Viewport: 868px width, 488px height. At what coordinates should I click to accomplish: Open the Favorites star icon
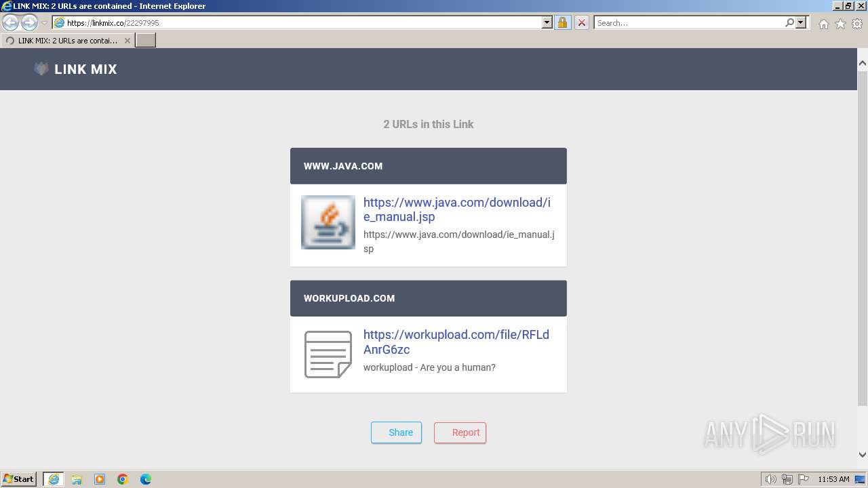coord(840,24)
